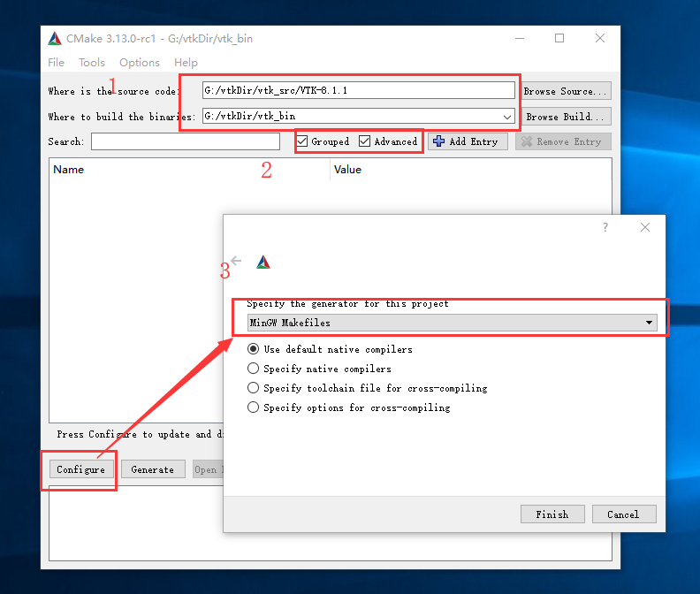This screenshot has width=700, height=594.
Task: Close the CMake main window
Action: tap(600, 38)
